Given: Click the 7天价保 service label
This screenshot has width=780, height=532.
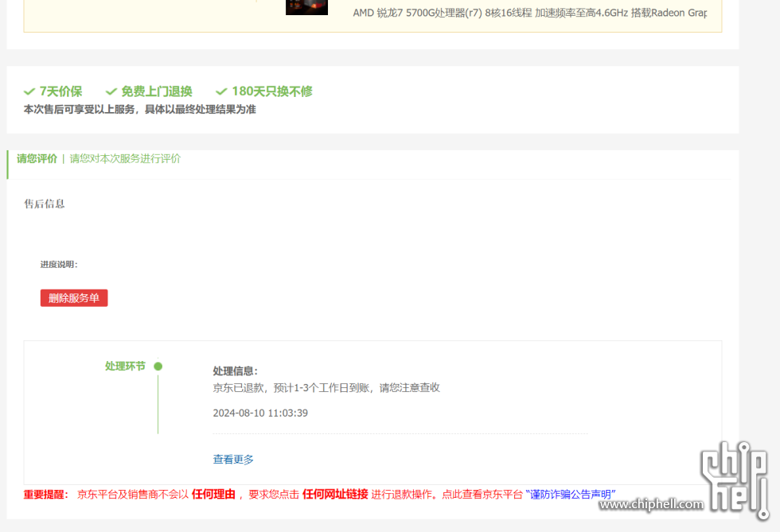Looking at the screenshot, I should (x=60, y=91).
